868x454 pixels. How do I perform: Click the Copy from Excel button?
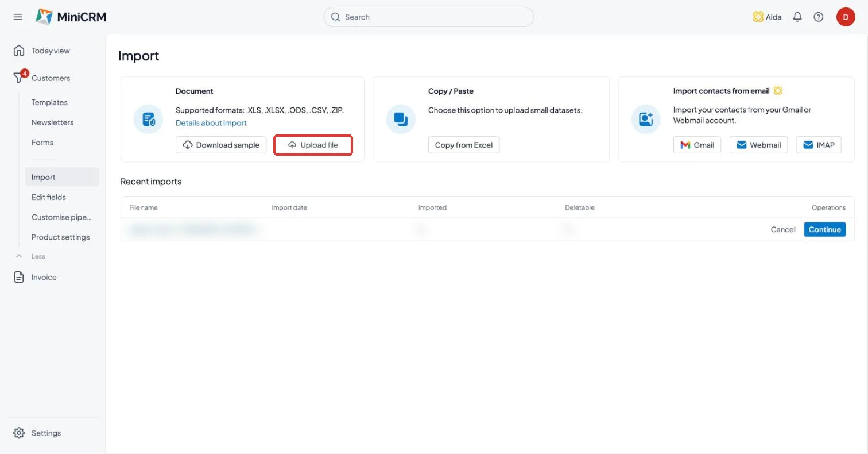pyautogui.click(x=464, y=145)
